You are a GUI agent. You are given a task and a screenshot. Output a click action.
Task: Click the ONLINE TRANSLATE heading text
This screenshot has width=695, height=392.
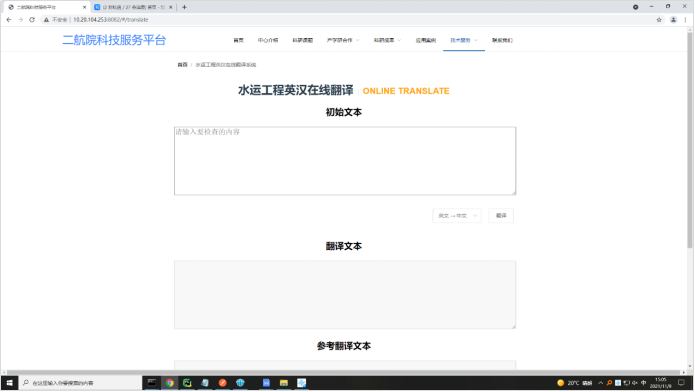[406, 91]
